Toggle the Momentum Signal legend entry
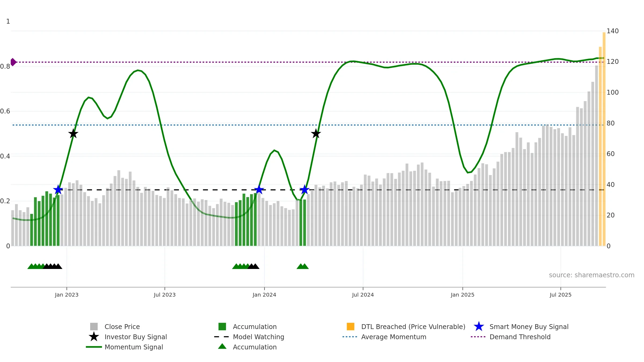 click(x=134, y=347)
